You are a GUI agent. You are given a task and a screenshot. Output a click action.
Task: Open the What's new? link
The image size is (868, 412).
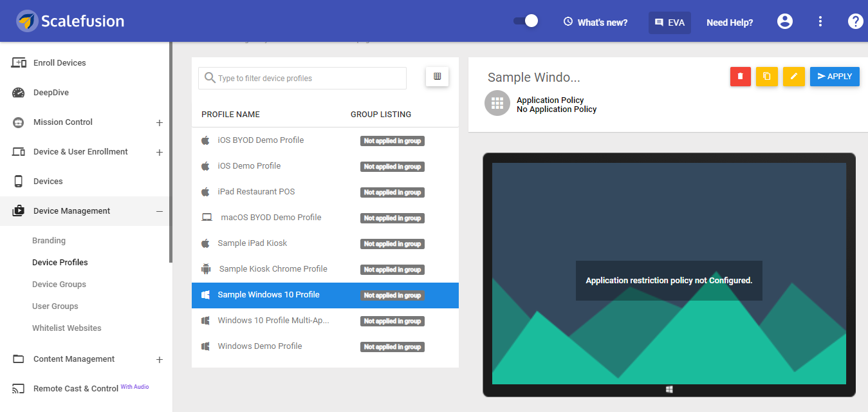[595, 22]
